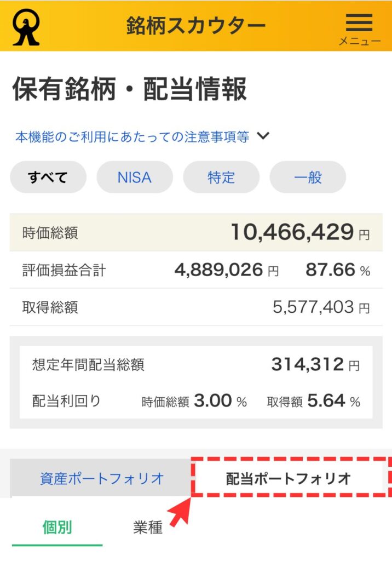Filter holdings by 一般 account
The image size is (392, 561).
308,177
